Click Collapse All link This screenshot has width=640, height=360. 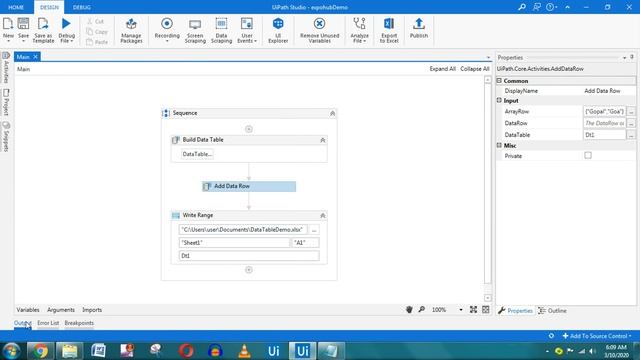tap(475, 69)
